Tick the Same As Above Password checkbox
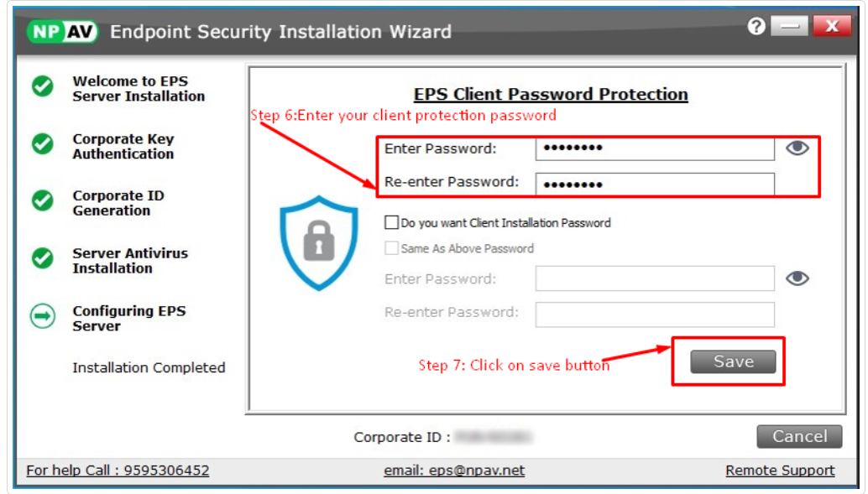 pyautogui.click(x=391, y=248)
